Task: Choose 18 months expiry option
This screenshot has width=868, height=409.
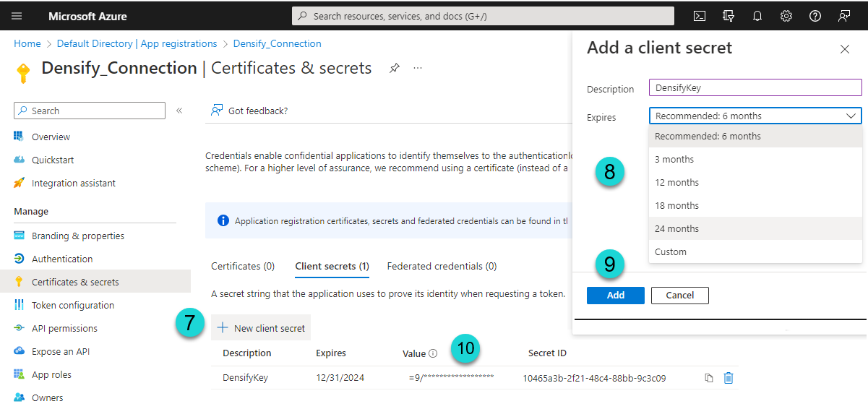Action: (x=755, y=205)
